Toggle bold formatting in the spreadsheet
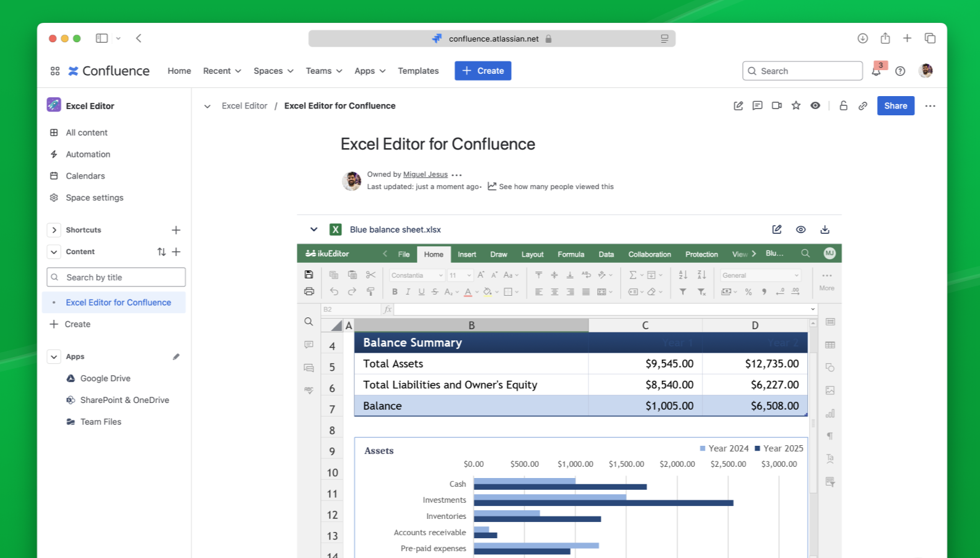This screenshot has width=980, height=558. (x=395, y=291)
